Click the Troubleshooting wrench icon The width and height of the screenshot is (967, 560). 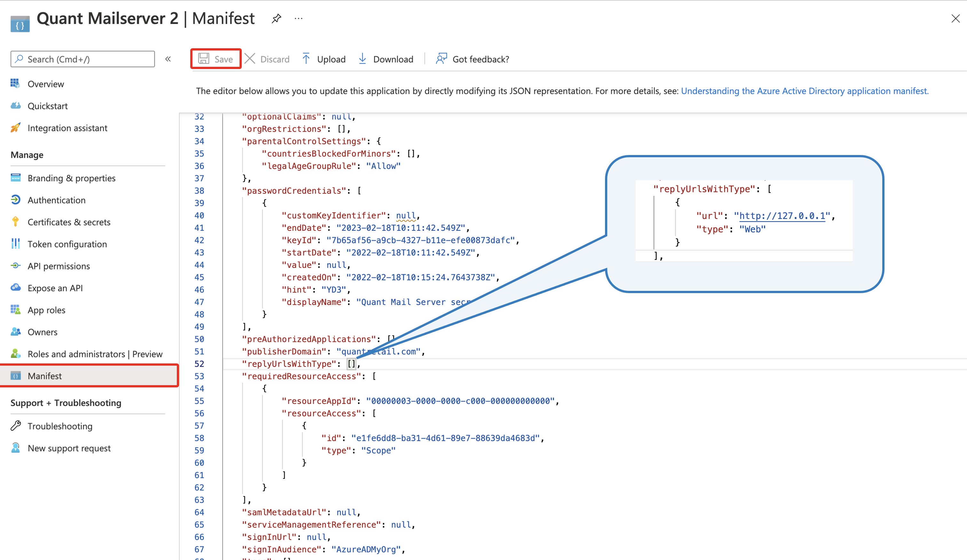point(15,426)
